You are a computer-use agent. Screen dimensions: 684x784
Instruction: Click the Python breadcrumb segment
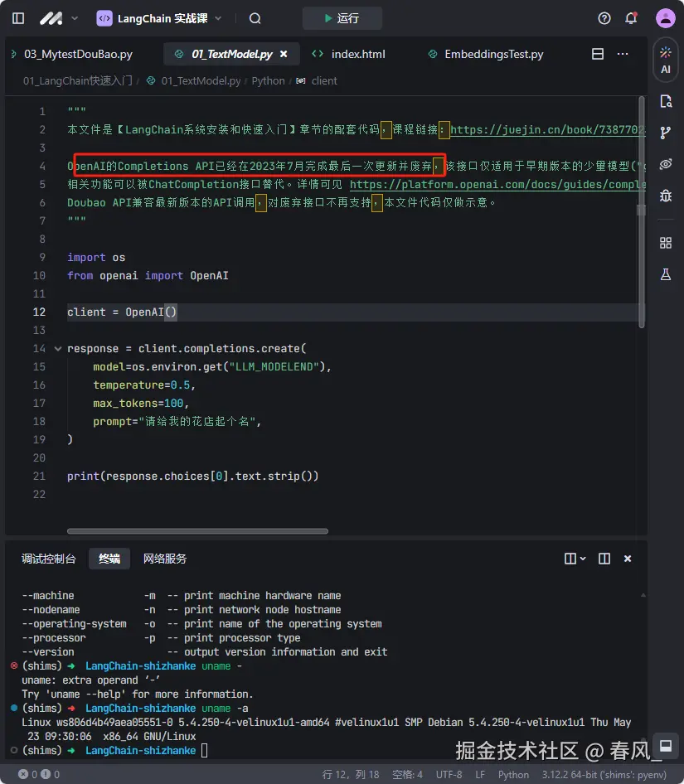268,81
